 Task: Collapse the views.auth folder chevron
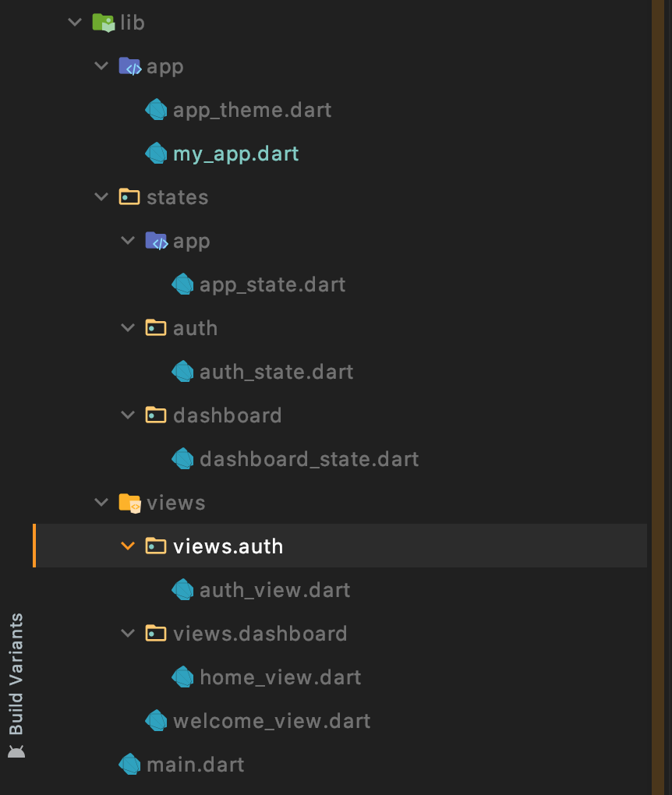(128, 546)
